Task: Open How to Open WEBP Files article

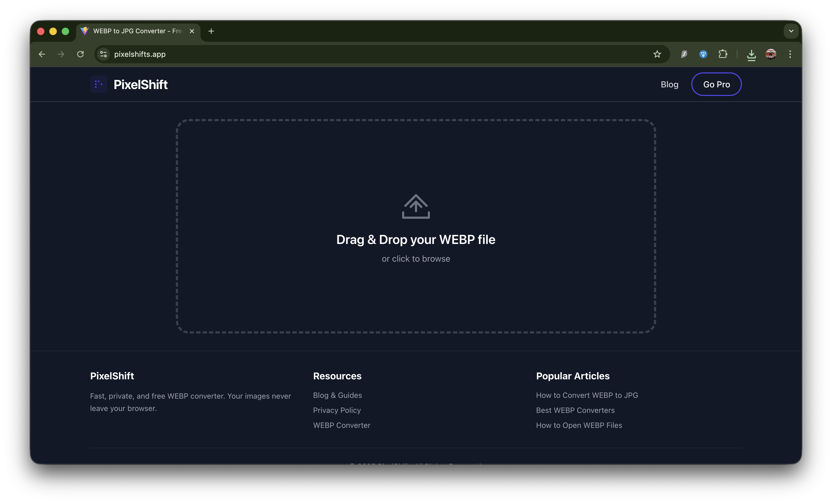Action: (579, 425)
